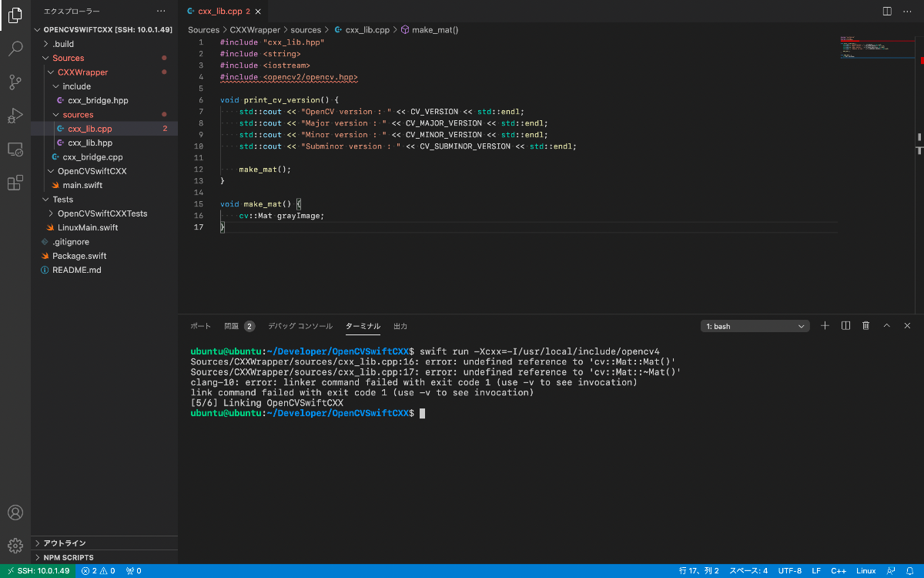This screenshot has width=924, height=578.
Task: Change end of line sequence LF
Action: coord(816,571)
